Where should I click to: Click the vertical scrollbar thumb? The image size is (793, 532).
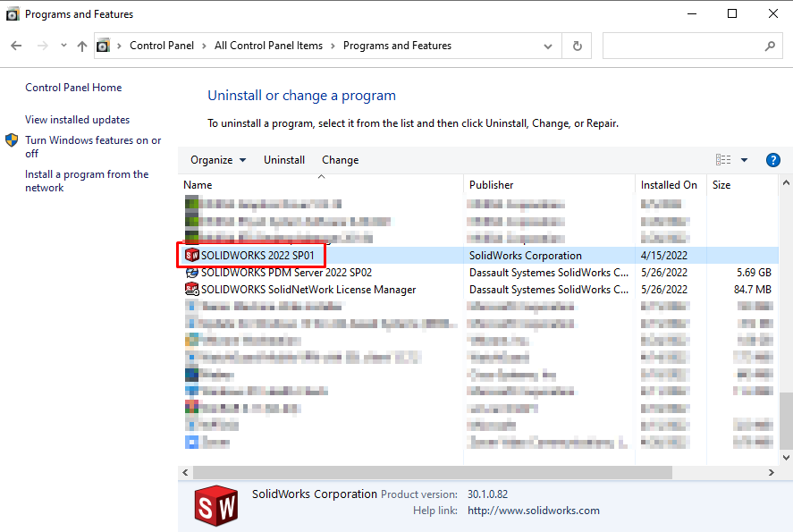coord(786,421)
